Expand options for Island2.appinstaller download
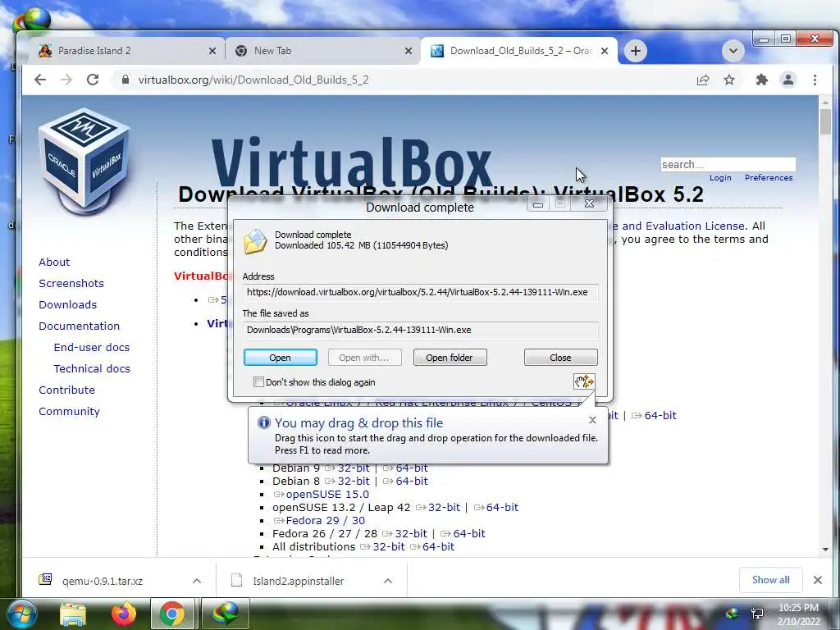Viewport: 840px width, 630px height. pos(388,581)
